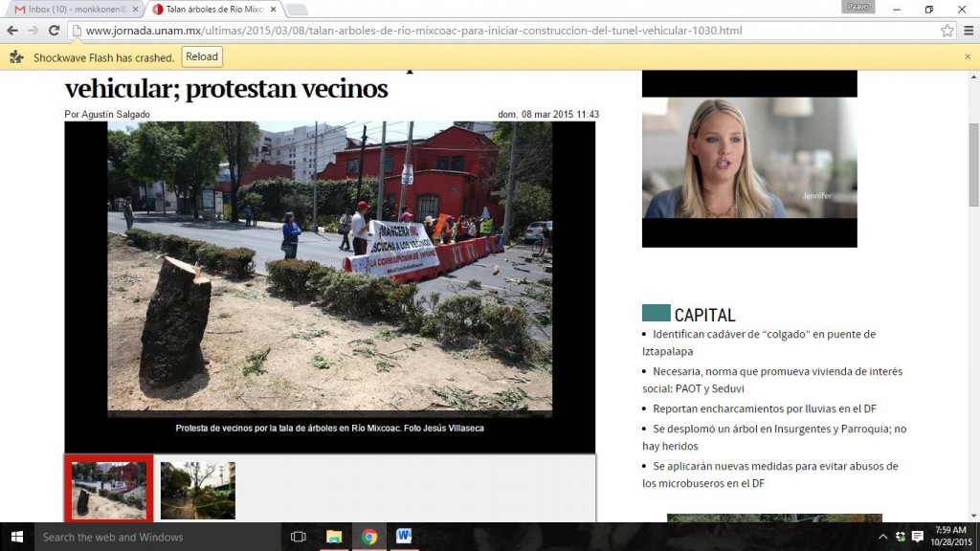980x551 pixels.
Task: Bookmark this page with the star icon
Action: (x=947, y=31)
